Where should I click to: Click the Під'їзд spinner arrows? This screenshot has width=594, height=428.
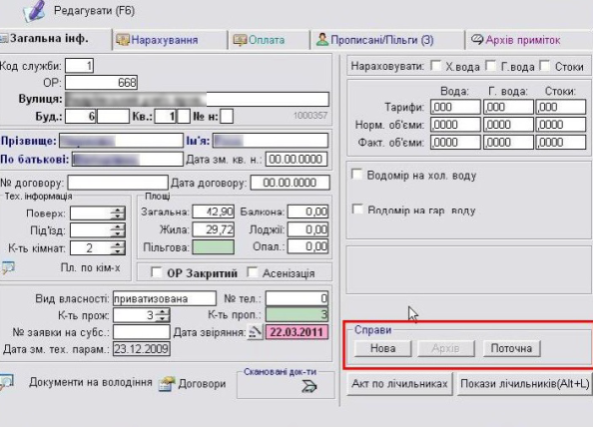click(x=118, y=230)
